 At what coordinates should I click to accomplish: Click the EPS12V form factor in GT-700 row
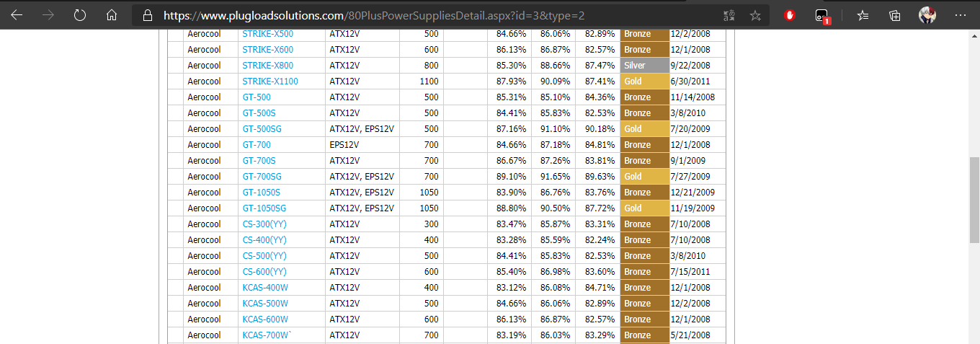[x=344, y=145]
